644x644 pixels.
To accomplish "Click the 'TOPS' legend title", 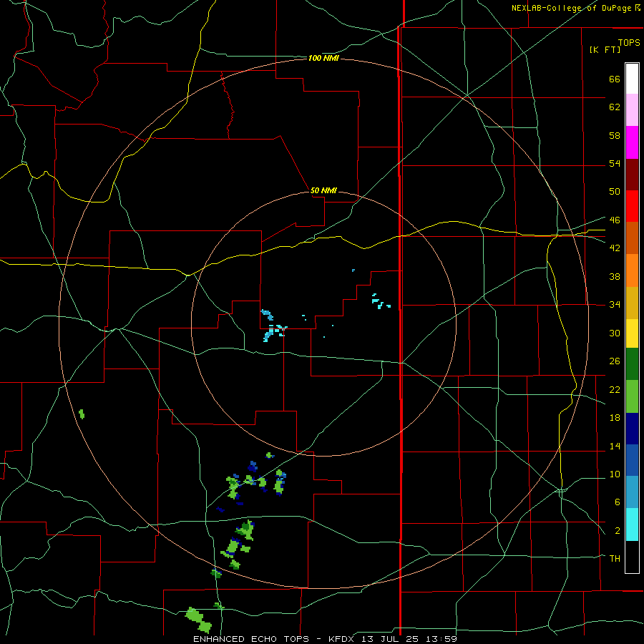I will (629, 42).
